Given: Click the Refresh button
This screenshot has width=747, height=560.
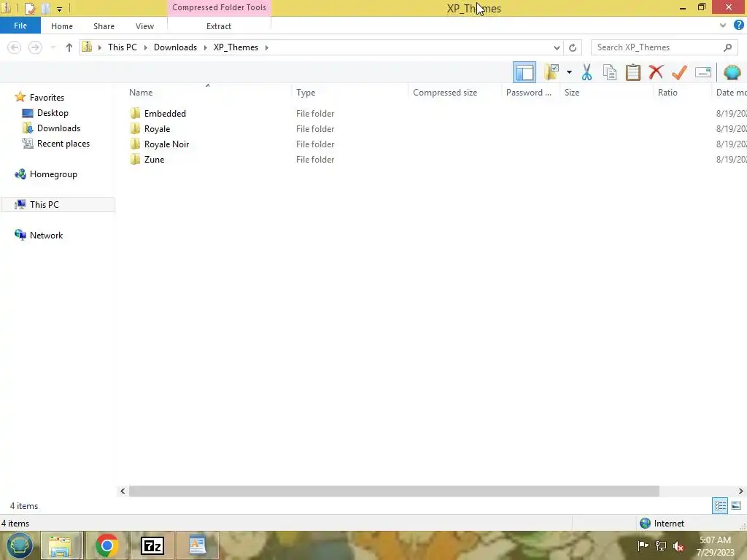Looking at the screenshot, I should [x=573, y=47].
